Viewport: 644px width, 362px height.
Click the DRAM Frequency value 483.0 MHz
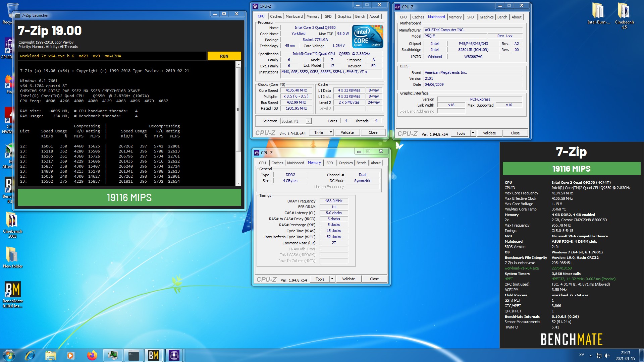(334, 201)
